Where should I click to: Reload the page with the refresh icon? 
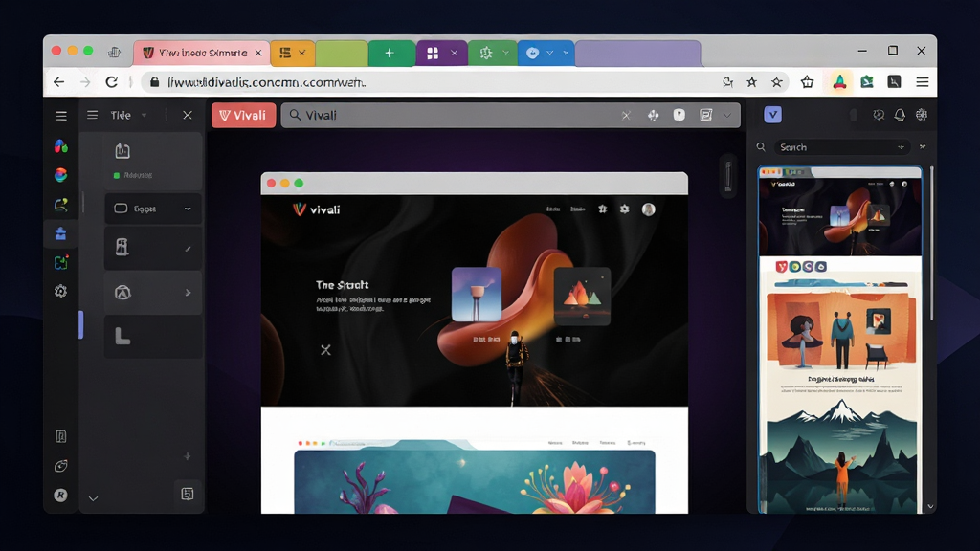pyautogui.click(x=111, y=82)
